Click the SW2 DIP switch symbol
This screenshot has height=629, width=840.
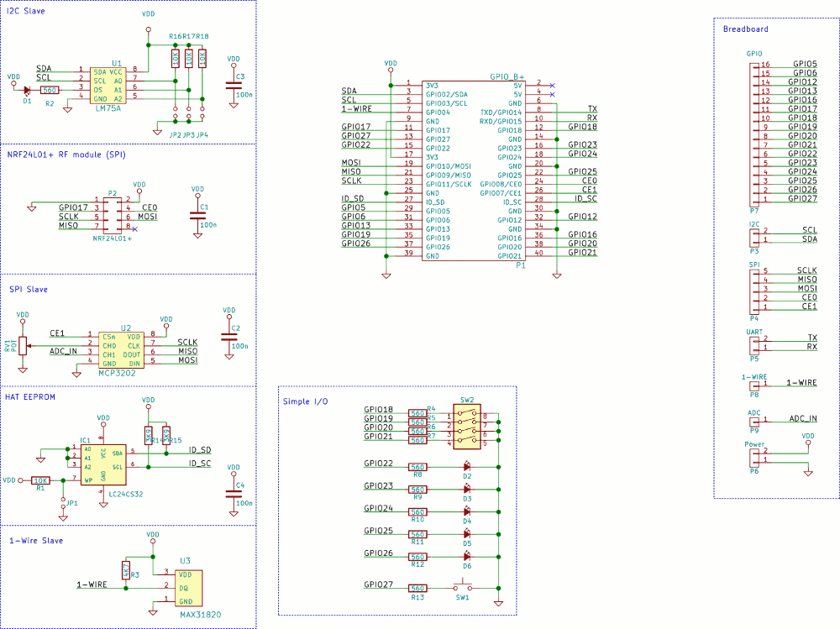click(467, 427)
